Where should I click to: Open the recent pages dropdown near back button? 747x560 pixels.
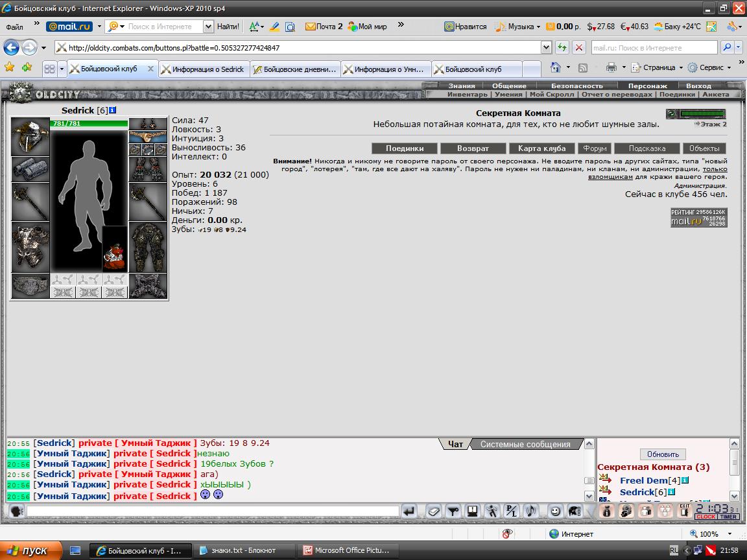click(x=44, y=47)
